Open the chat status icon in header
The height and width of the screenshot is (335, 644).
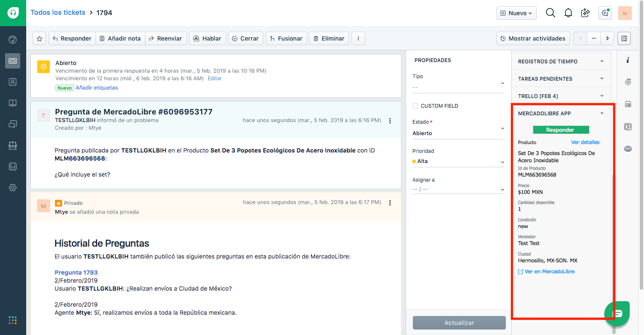(605, 13)
